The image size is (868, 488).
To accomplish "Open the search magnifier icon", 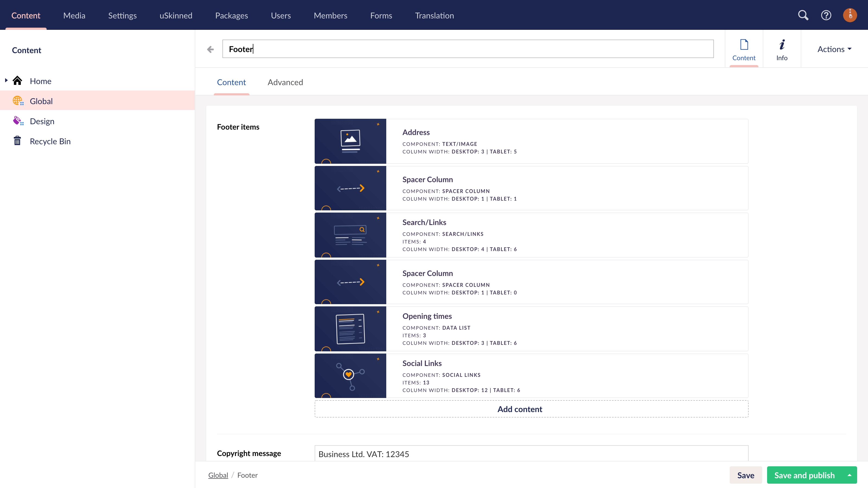I will pyautogui.click(x=803, y=15).
